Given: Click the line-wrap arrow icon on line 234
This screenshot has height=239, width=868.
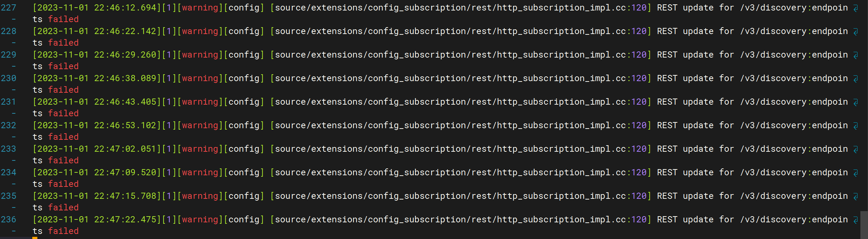Looking at the screenshot, I should pos(856,173).
